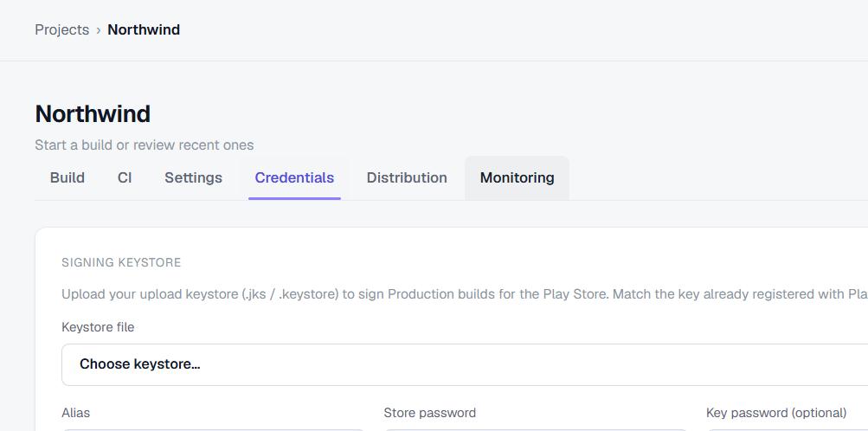This screenshot has width=868, height=431.
Task: Switch to the CI tab
Action: 125,177
